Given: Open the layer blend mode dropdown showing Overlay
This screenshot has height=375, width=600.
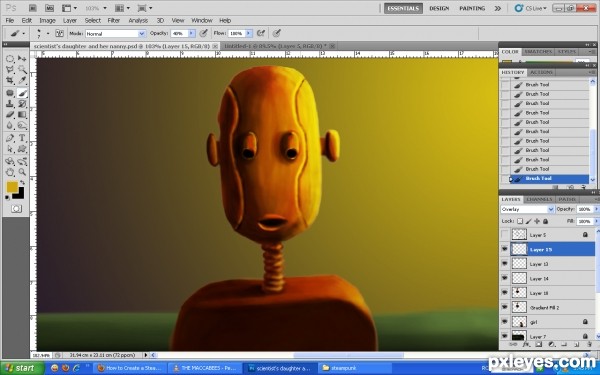Looking at the screenshot, I should pyautogui.click(x=527, y=209).
